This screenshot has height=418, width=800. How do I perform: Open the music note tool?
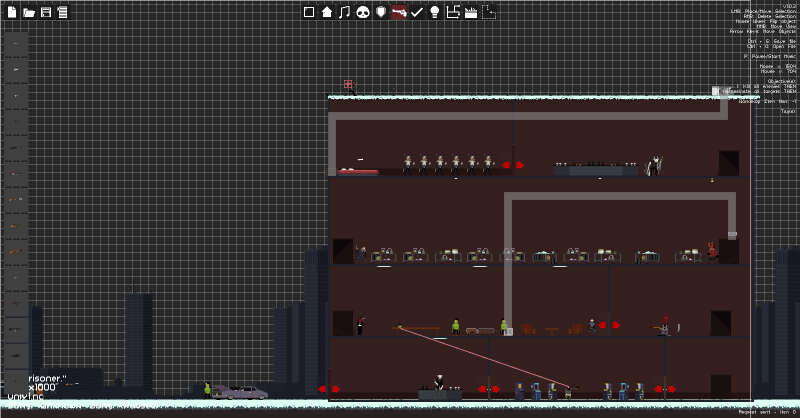pyautogui.click(x=345, y=12)
